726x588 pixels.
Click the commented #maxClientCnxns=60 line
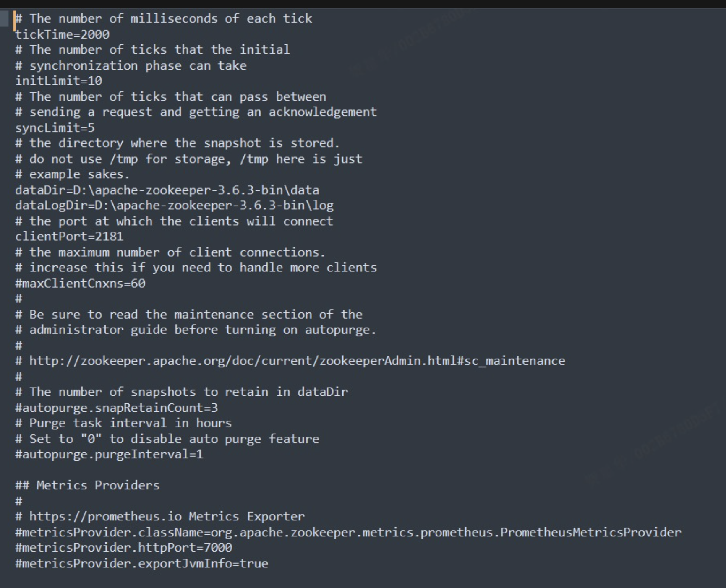pos(80,284)
